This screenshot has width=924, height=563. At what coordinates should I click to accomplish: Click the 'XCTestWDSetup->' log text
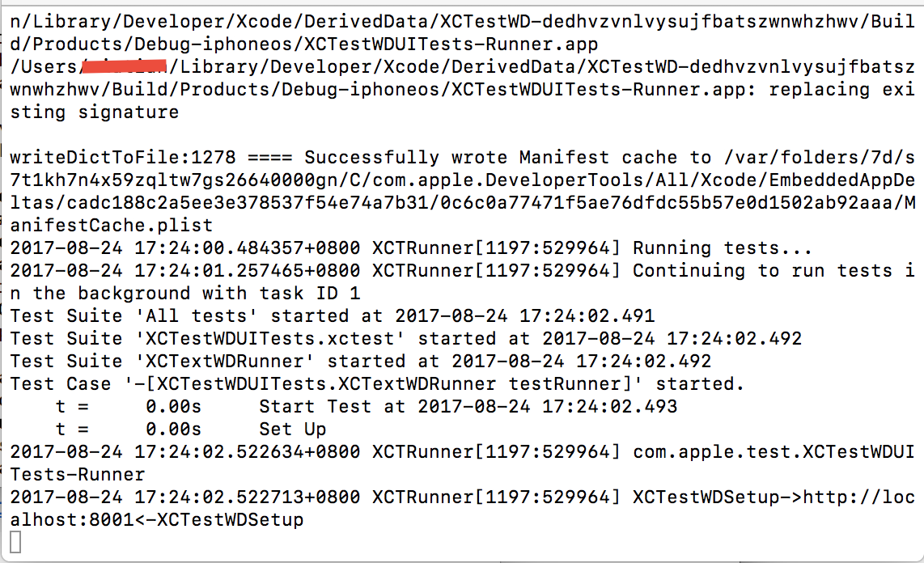point(718,497)
